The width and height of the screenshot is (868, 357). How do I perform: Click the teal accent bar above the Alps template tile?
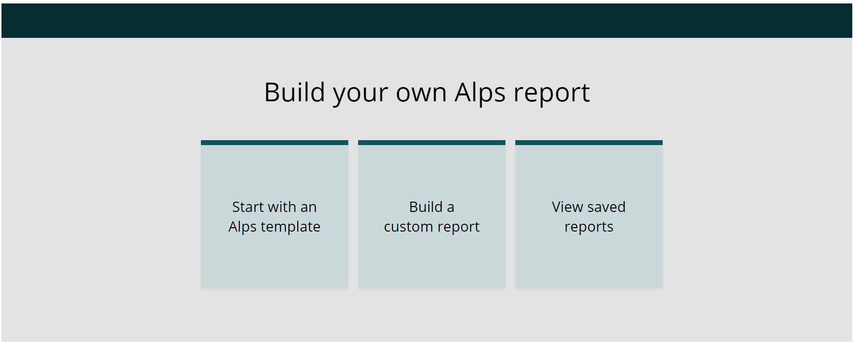tap(274, 143)
